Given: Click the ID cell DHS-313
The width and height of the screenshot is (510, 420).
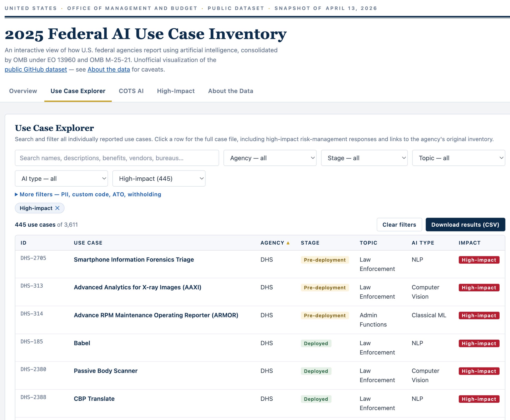Looking at the screenshot, I should [32, 286].
